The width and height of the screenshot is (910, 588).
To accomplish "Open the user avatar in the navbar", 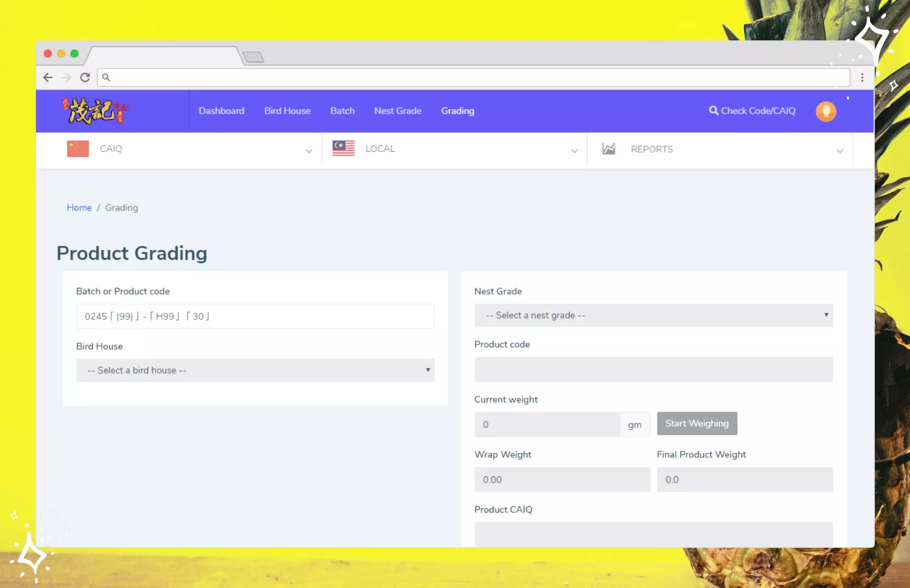I will tap(826, 111).
